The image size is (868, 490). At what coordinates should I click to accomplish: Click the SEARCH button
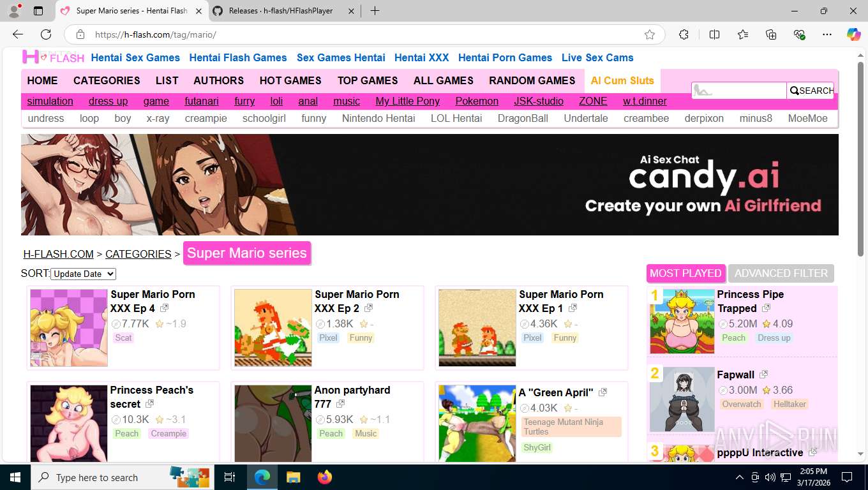coord(811,91)
